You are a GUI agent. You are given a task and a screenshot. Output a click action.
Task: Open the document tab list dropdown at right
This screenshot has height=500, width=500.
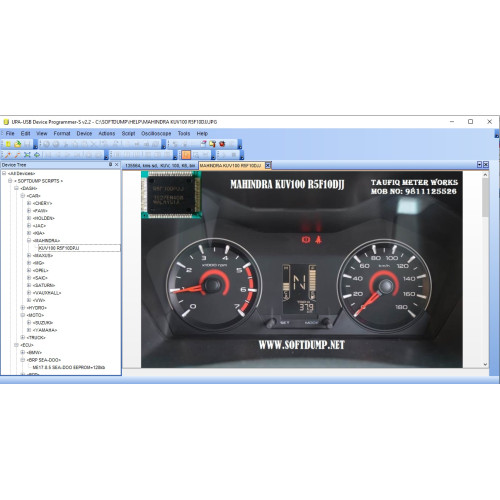pyautogui.click(x=479, y=165)
